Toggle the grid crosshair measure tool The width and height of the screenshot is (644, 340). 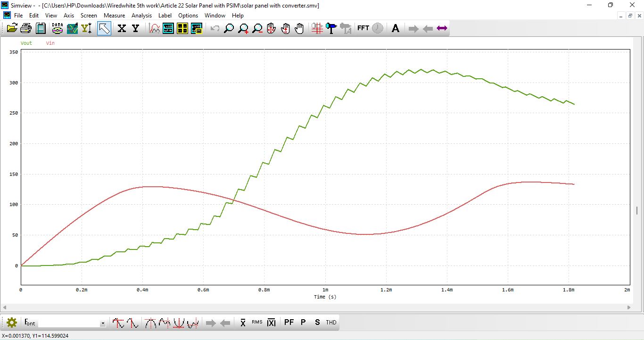pyautogui.click(x=317, y=28)
